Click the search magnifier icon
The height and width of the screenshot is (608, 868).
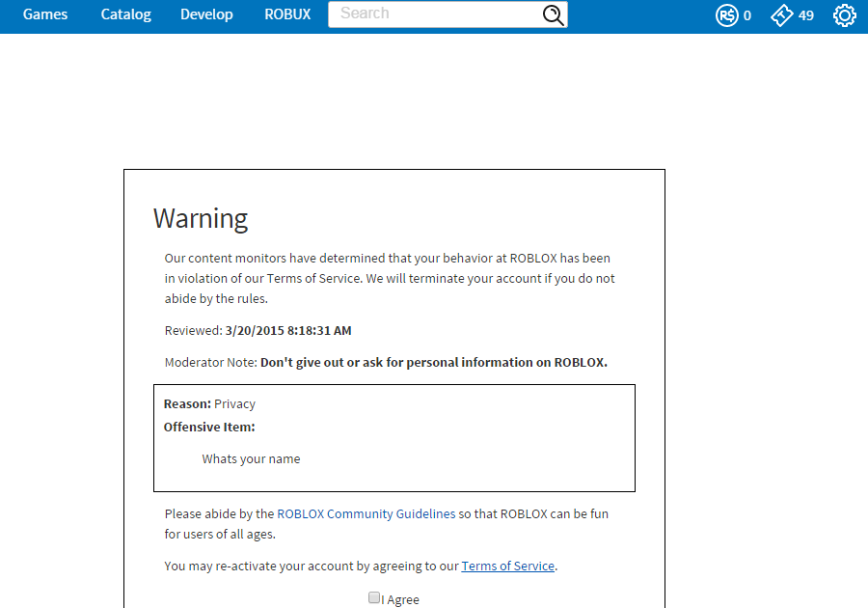click(x=553, y=14)
